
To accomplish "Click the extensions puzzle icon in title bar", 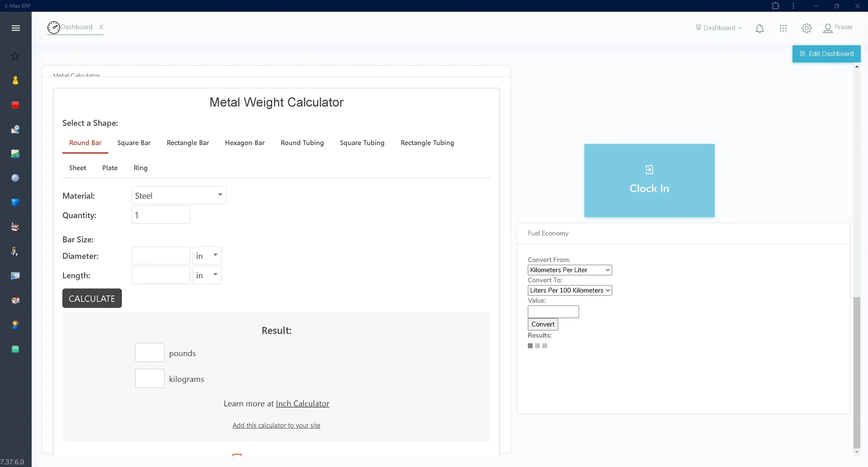I will tap(775, 6).
